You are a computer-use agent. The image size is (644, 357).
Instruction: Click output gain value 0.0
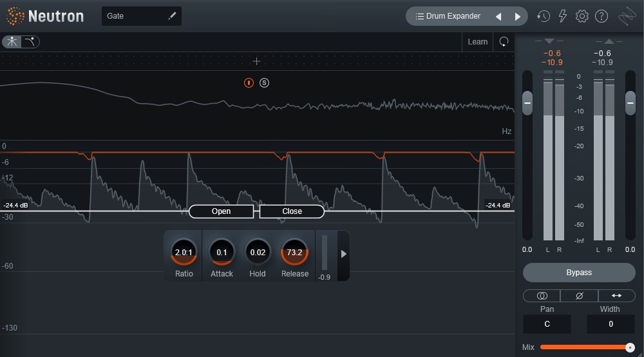(630, 250)
